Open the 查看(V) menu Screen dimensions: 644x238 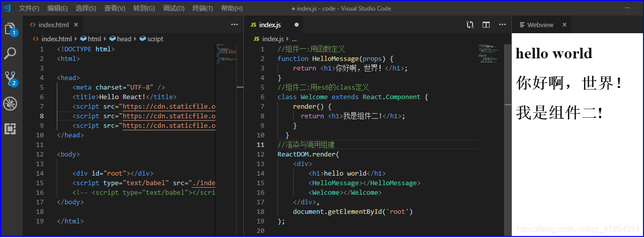(x=115, y=9)
